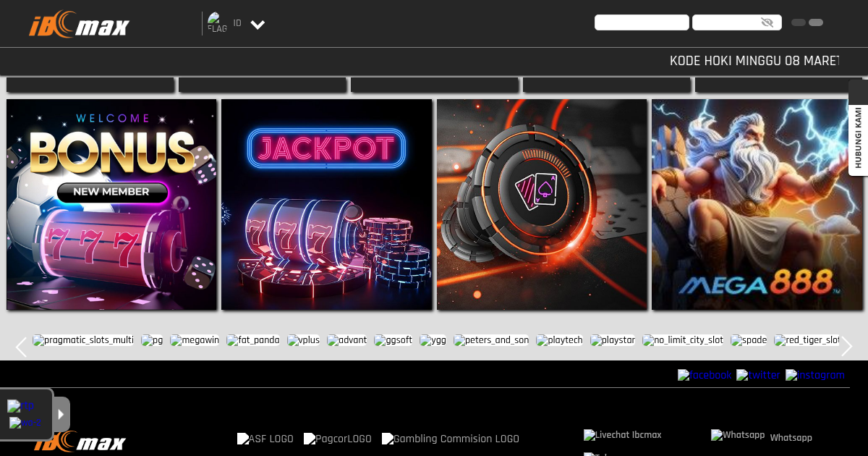Select the ggsoft provider logo
Image resolution: width=868 pixels, height=456 pixels.
(393, 340)
